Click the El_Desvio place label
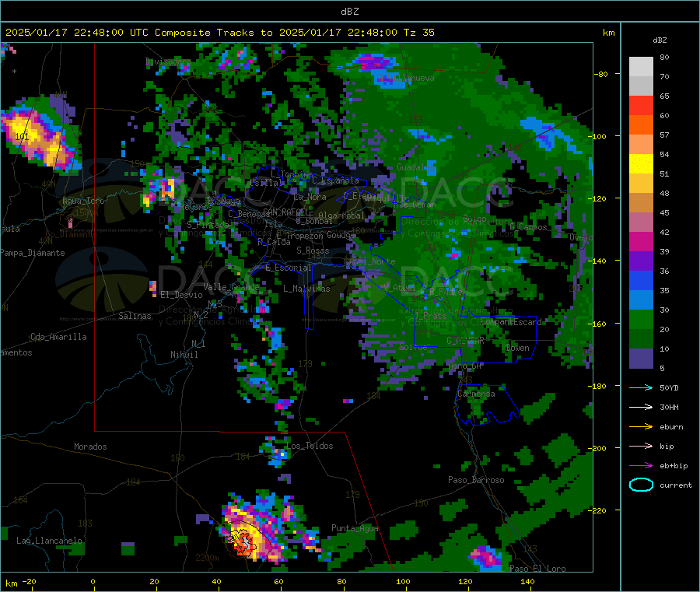Viewport: 700px width, 592px height. [181, 295]
